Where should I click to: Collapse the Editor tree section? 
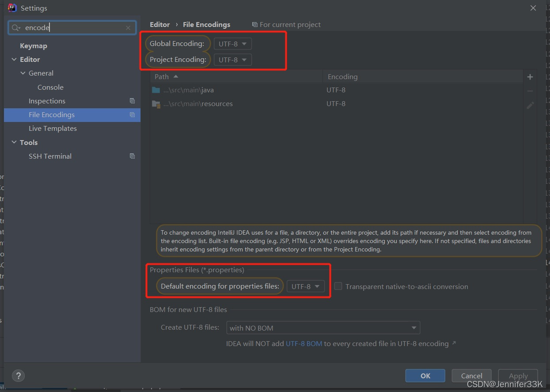pyautogui.click(x=14, y=59)
